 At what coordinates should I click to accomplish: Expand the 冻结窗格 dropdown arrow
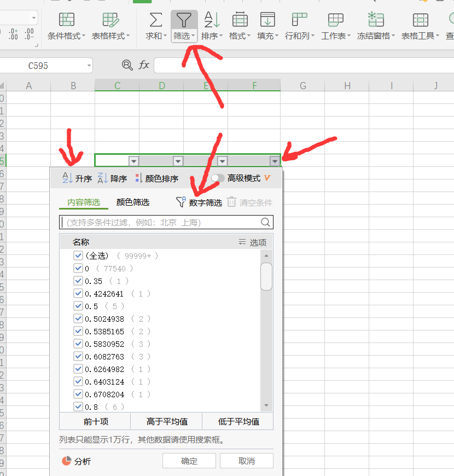pos(393,36)
